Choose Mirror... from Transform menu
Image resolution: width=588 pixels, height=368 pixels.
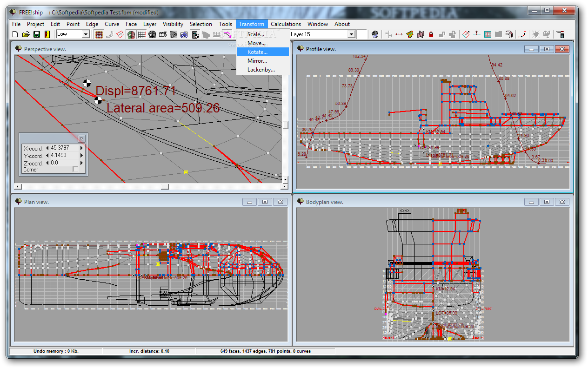point(263,61)
